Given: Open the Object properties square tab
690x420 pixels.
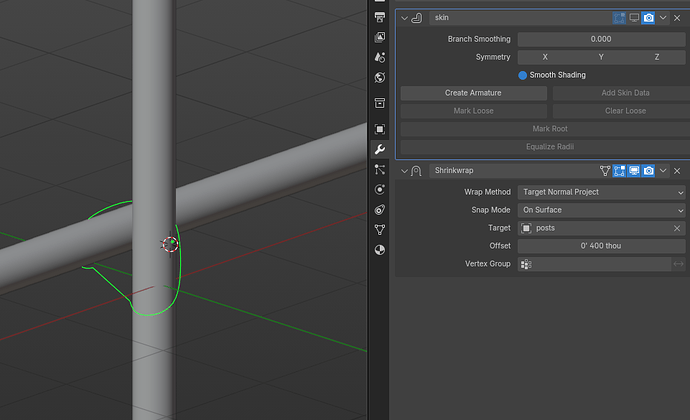Looking at the screenshot, I should tap(379, 129).
